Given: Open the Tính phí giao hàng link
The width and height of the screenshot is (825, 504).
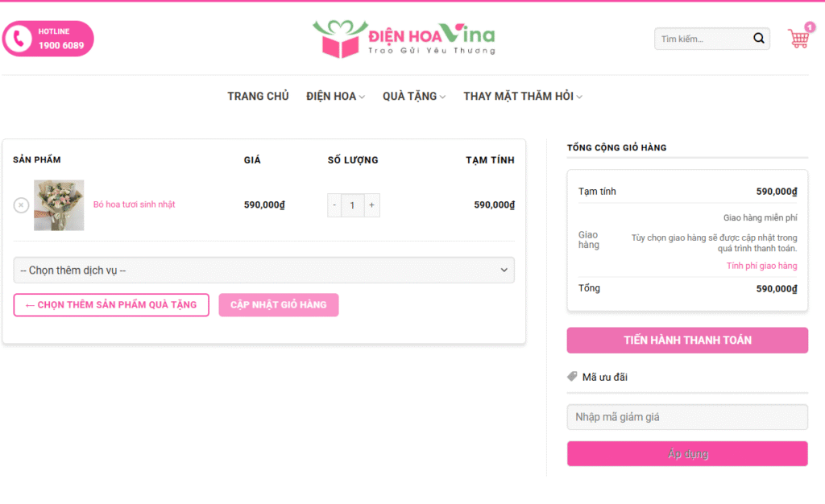Looking at the screenshot, I should click(x=761, y=266).
